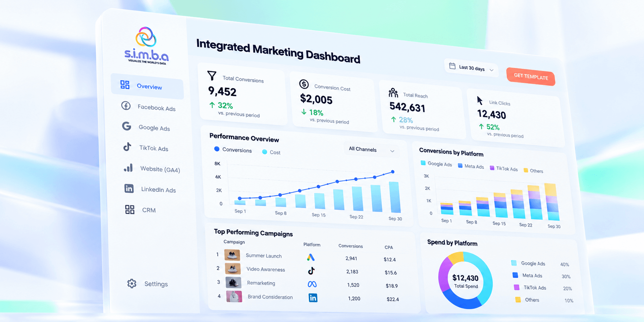Expand the All Channels dropdown
This screenshot has height=322, width=644.
pos(371,150)
